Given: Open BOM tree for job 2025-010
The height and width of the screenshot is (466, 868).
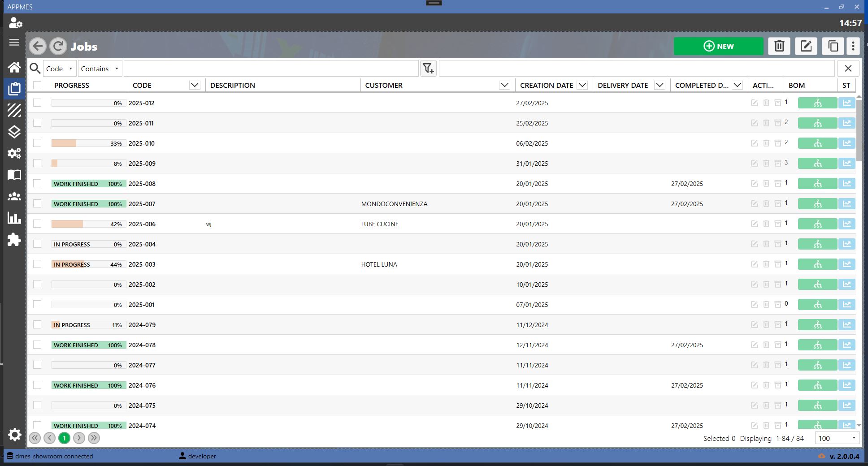Looking at the screenshot, I should [817, 143].
